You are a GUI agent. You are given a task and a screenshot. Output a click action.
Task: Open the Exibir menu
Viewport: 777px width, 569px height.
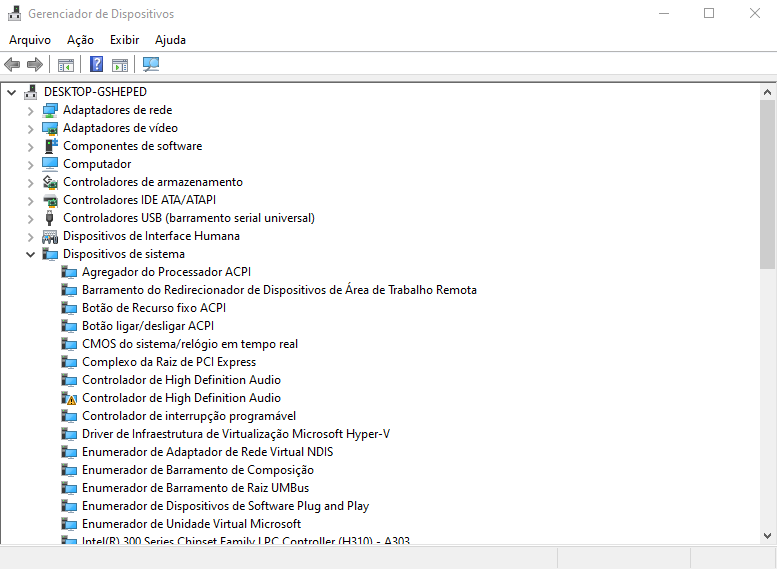tap(124, 40)
